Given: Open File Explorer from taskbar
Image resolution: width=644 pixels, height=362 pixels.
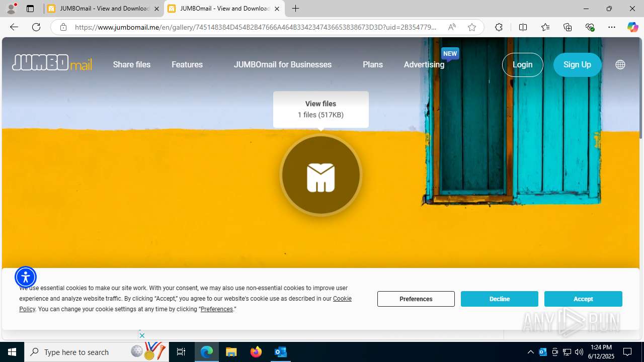Looking at the screenshot, I should pos(231,352).
